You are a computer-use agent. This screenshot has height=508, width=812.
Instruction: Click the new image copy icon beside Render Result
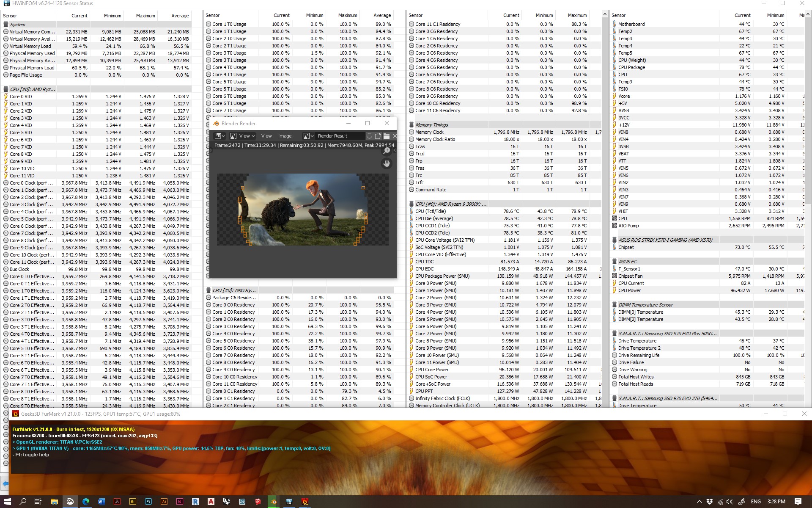pyautogui.click(x=378, y=136)
